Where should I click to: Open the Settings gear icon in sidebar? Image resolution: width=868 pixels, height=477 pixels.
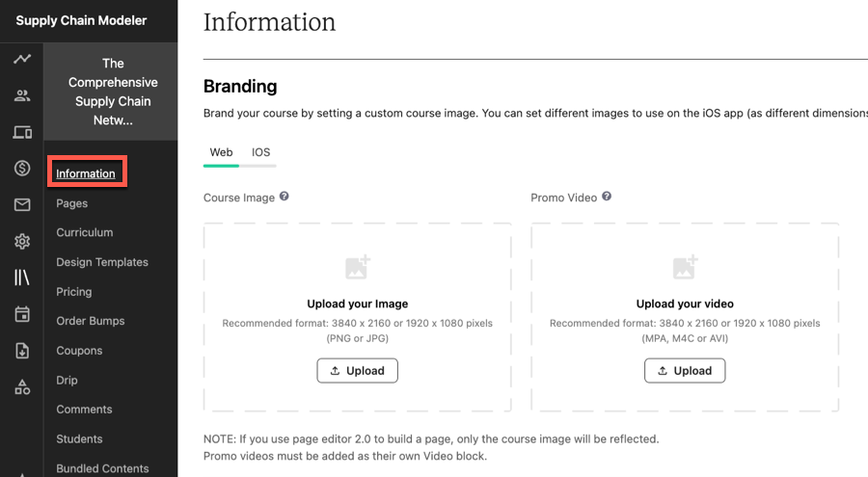(x=22, y=241)
